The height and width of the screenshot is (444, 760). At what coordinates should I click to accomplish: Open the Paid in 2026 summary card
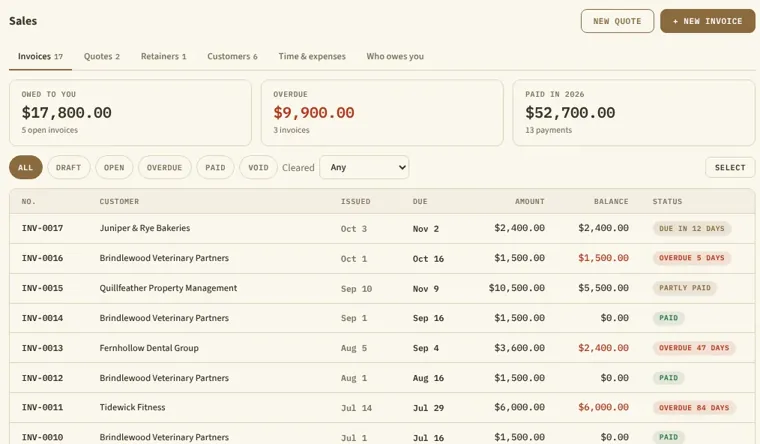point(634,112)
